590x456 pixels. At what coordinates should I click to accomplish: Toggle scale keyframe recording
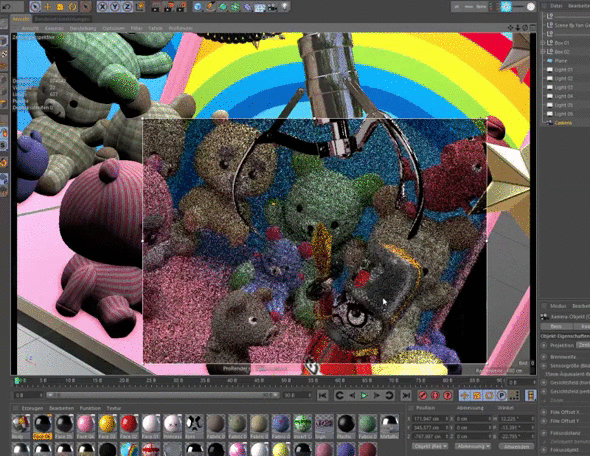click(477, 395)
